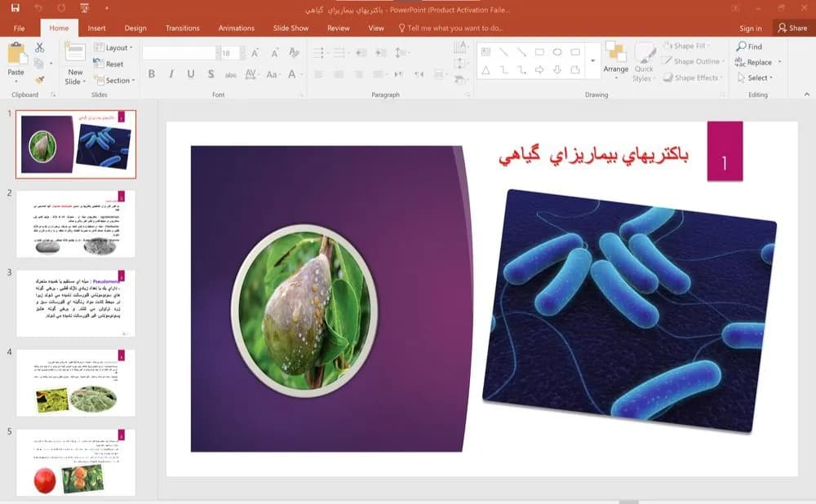Cut selection with scissors icon
Viewport: 816px width, 504px height.
(39, 47)
